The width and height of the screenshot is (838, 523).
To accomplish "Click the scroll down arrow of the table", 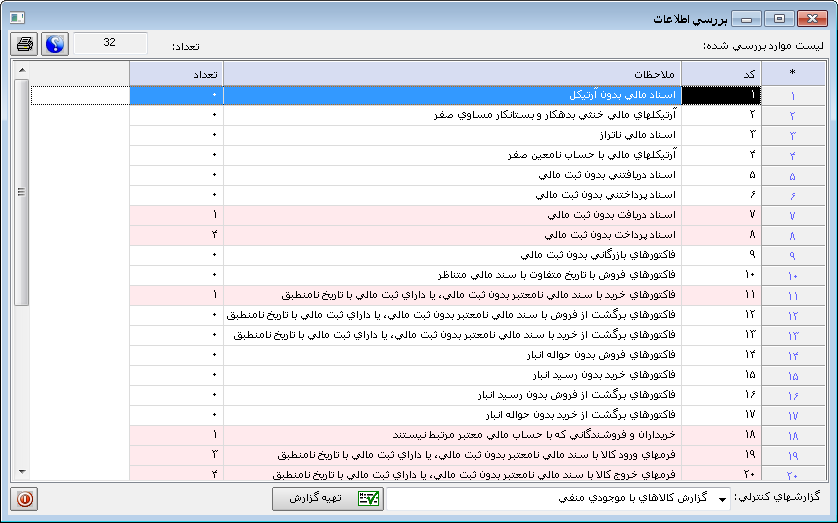I will (x=21, y=472).
